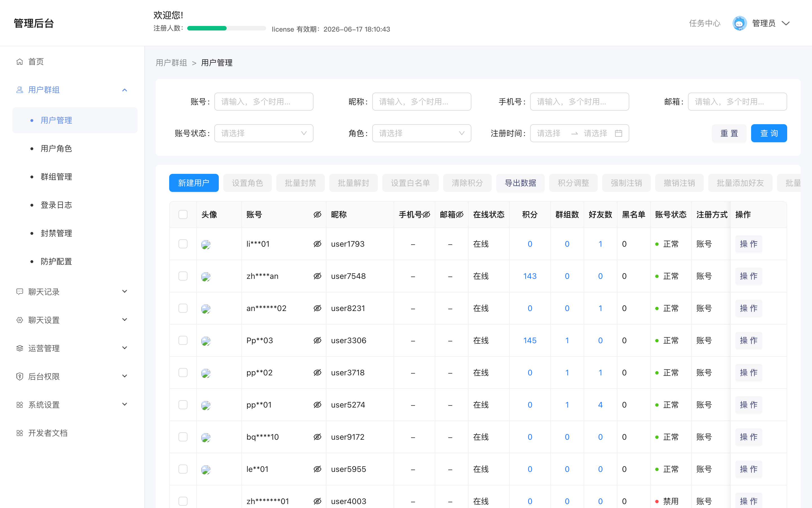Reveal account pp**01 with eye icon
The width and height of the screenshot is (812, 508).
click(x=317, y=405)
